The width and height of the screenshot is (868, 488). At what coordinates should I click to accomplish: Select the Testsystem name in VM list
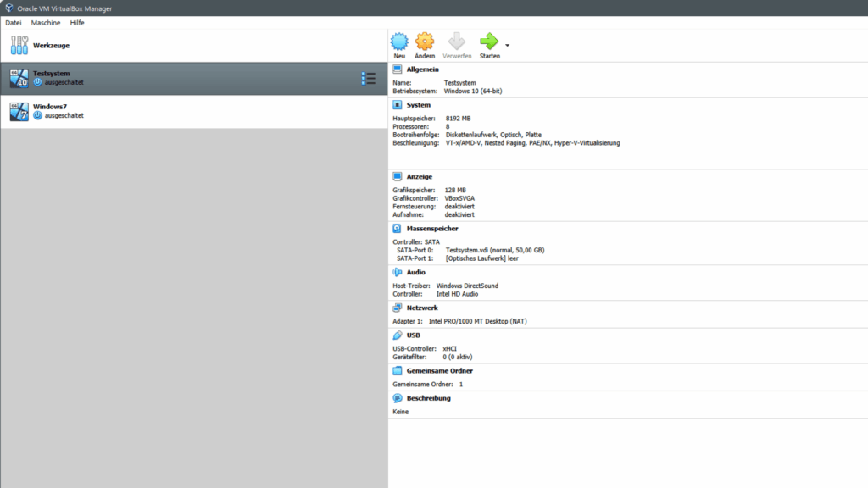pos(51,73)
